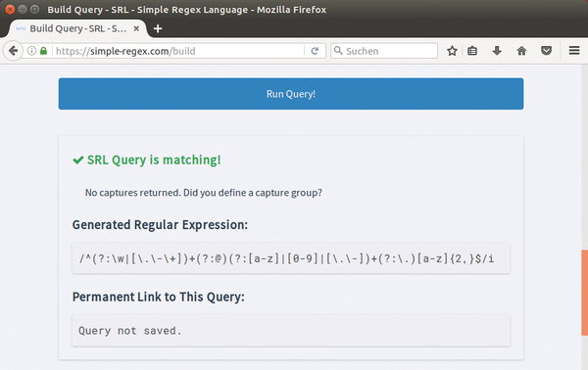This screenshot has width=588, height=370.
Task: Bookmark this page with the star icon
Action: pos(452,51)
